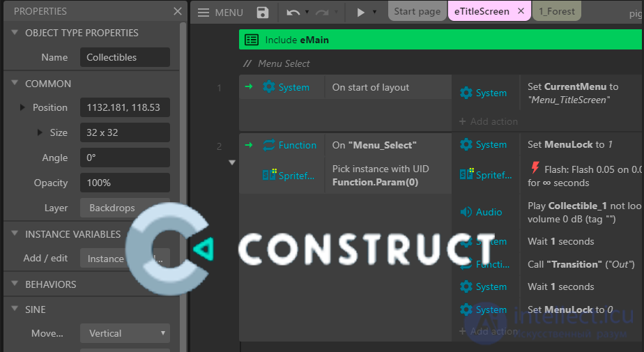The image size is (644, 352).
Task: Collapse the Behaviors section
Action: tap(15, 284)
